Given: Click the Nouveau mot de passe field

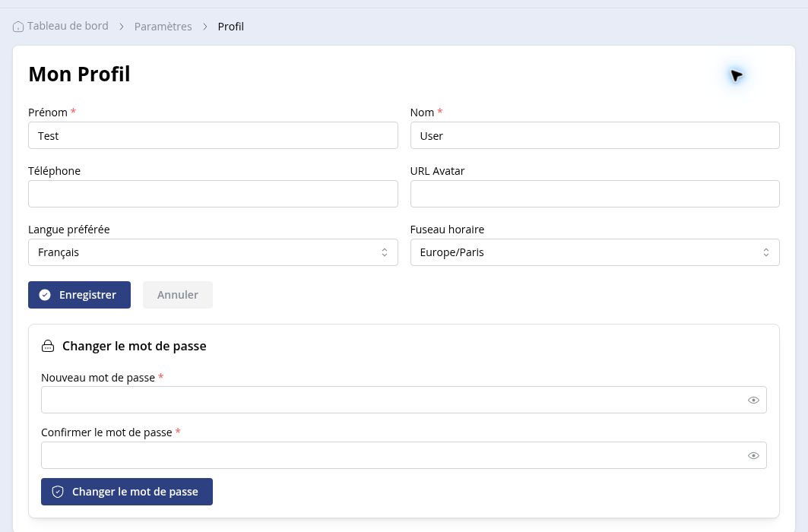Looking at the screenshot, I should tap(404, 400).
